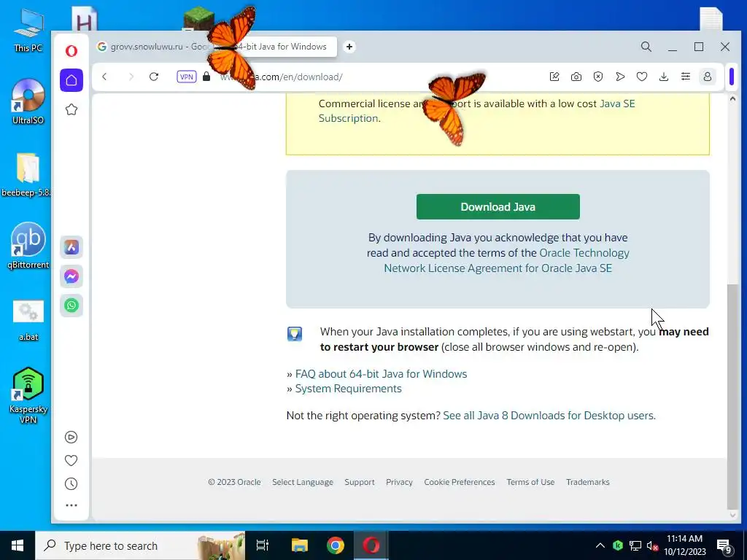Take a snapshot with the camera icon
747x560 pixels.
pyautogui.click(x=576, y=77)
